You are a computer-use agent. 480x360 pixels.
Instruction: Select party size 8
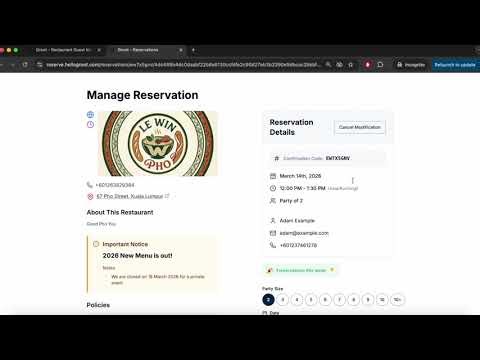pos(354,300)
